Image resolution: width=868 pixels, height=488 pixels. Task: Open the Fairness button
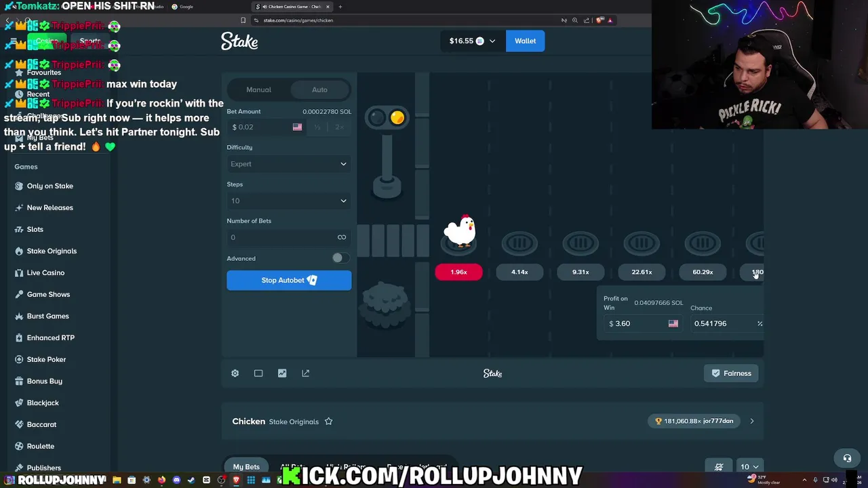(x=731, y=373)
